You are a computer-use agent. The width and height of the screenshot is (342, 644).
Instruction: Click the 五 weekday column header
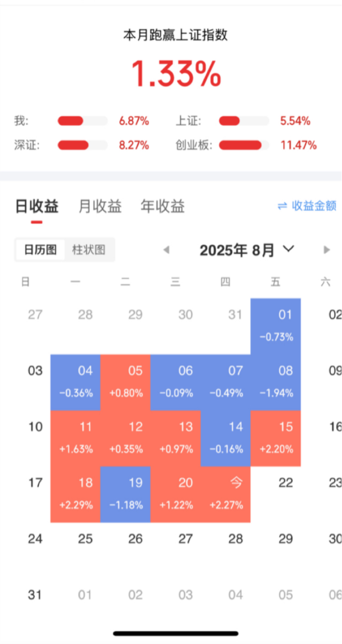[276, 282]
